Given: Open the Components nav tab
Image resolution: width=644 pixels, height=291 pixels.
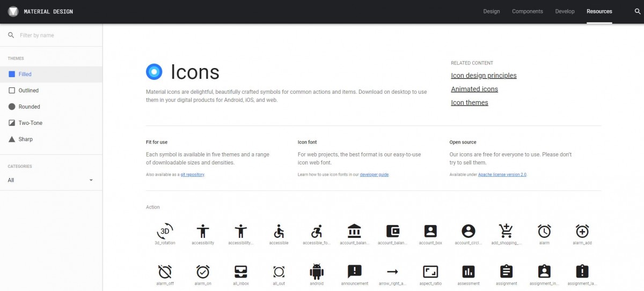Looking at the screenshot, I should pos(528,11).
